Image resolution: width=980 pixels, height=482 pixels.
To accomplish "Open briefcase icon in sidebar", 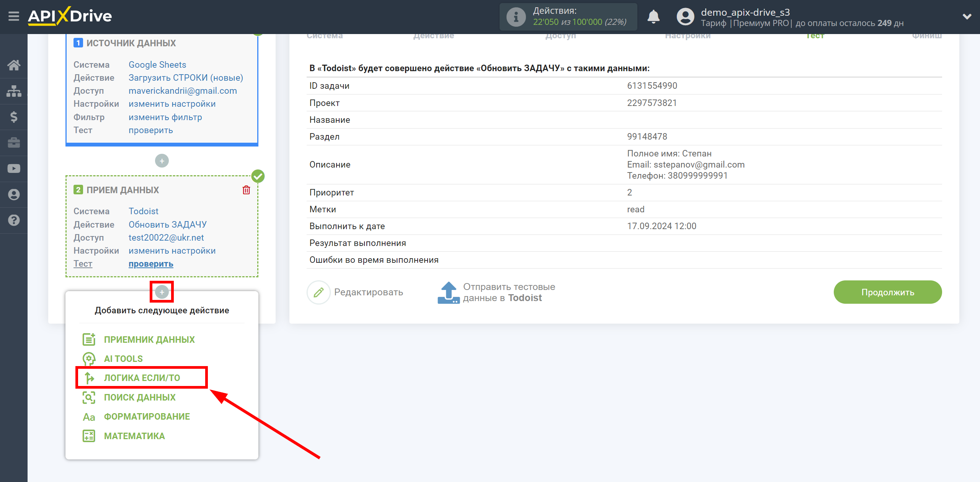I will [x=14, y=143].
